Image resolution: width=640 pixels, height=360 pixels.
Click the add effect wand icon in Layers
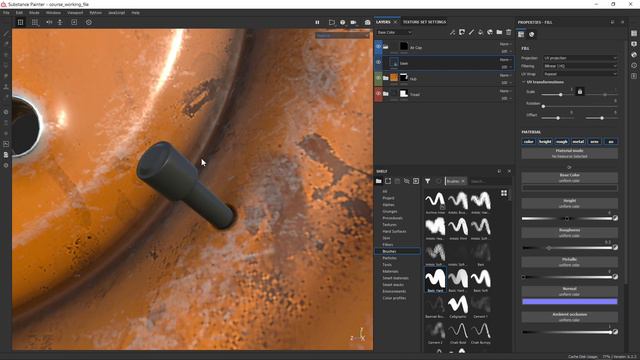[x=452, y=32]
